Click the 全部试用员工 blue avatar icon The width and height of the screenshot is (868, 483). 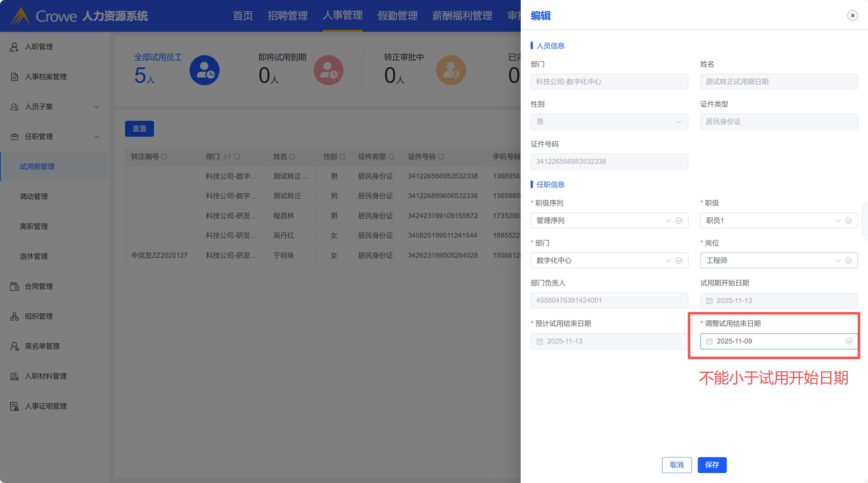click(204, 70)
